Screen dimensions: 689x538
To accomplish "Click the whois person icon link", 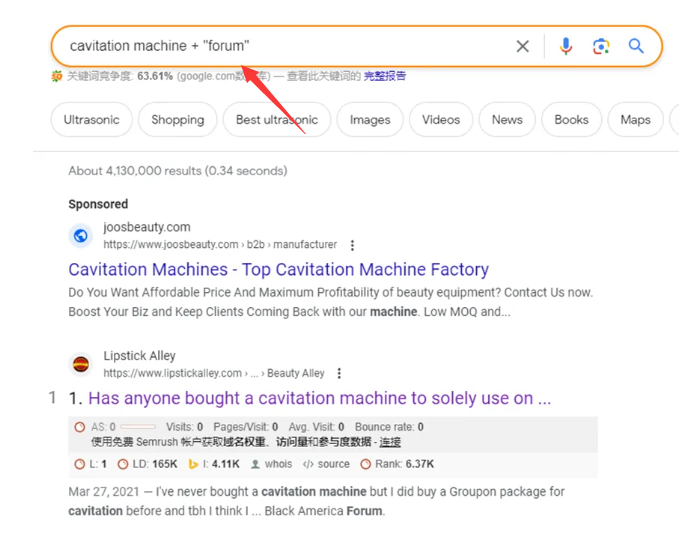I will coord(271,464).
